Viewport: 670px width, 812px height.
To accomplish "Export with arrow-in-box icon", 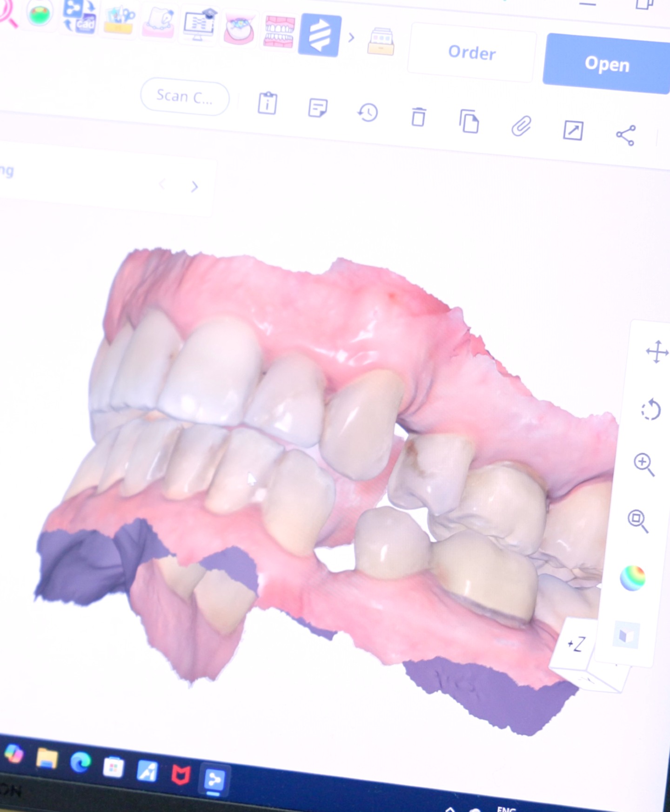I will 573,130.
